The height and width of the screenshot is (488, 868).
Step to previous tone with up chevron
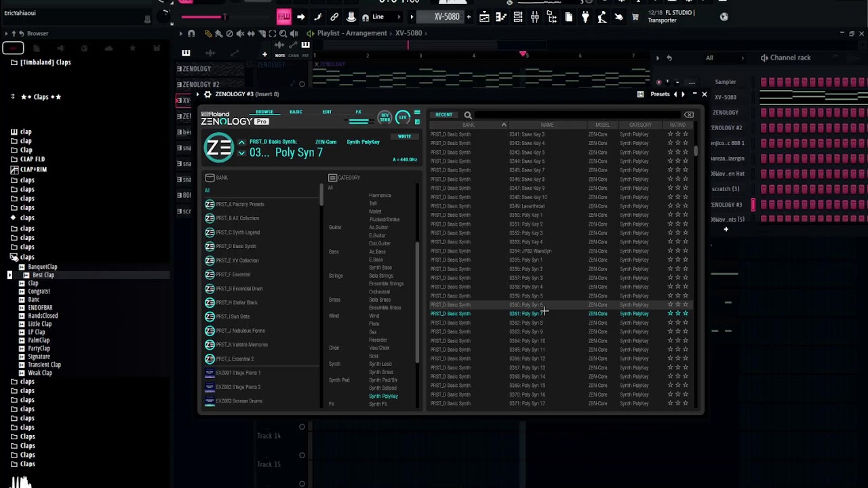click(241, 142)
